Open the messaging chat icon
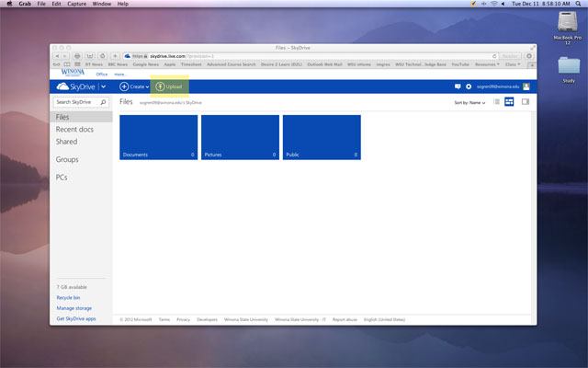588x368 pixels. [x=458, y=86]
